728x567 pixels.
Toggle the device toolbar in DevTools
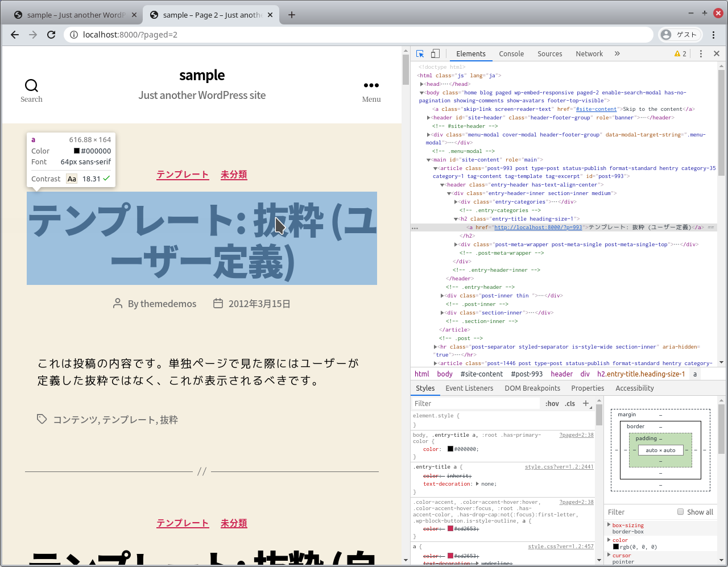pyautogui.click(x=435, y=53)
